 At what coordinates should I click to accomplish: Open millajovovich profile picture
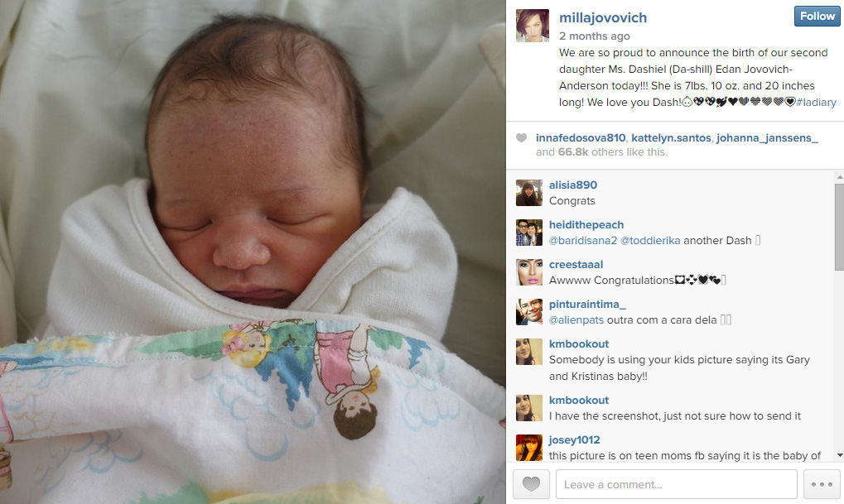tap(533, 26)
